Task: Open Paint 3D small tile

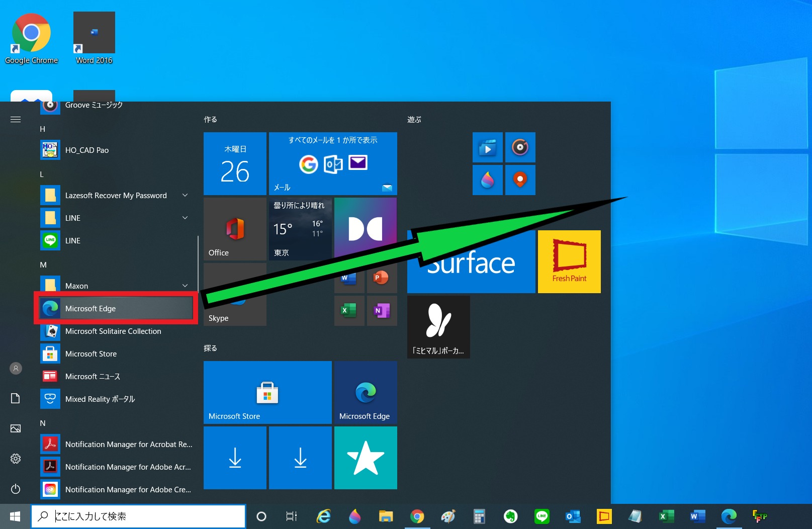Action: click(487, 180)
